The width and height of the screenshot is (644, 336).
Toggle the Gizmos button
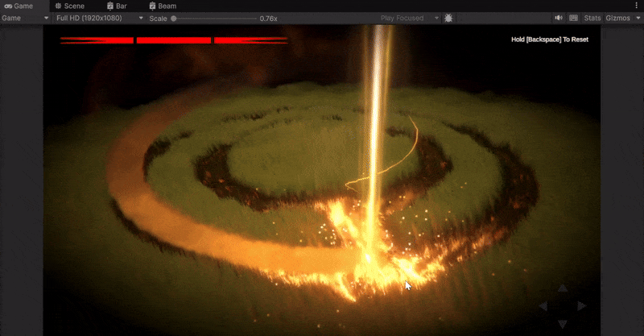coord(617,18)
